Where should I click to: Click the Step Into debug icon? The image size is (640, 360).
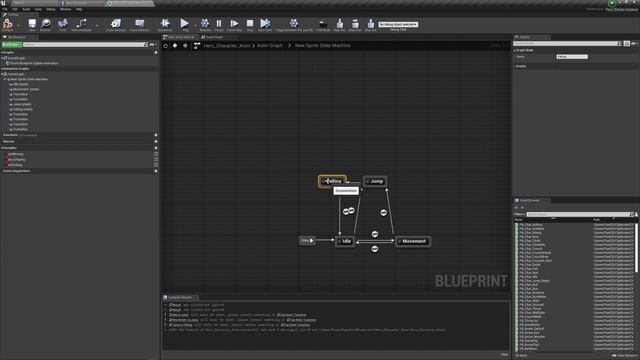pyautogui.click(x=340, y=24)
